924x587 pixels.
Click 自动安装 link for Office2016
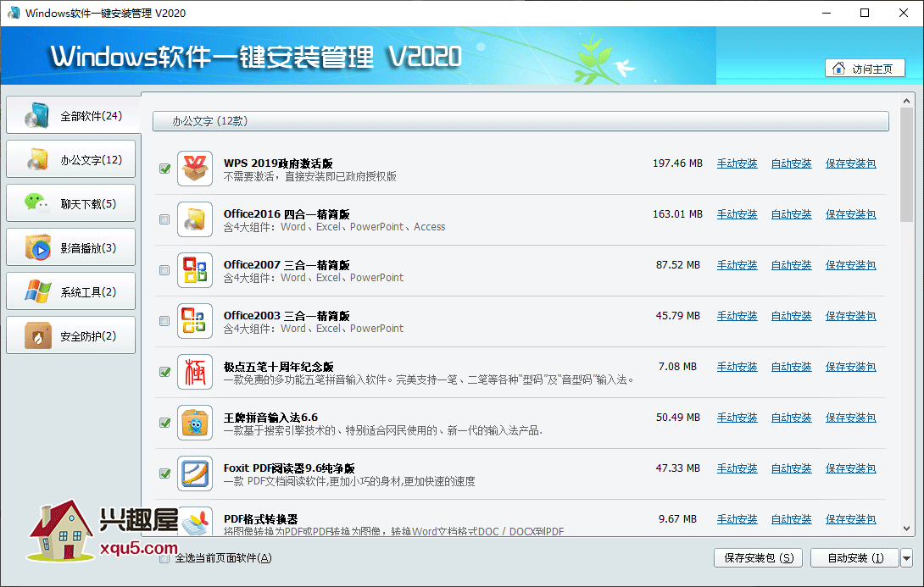click(792, 214)
